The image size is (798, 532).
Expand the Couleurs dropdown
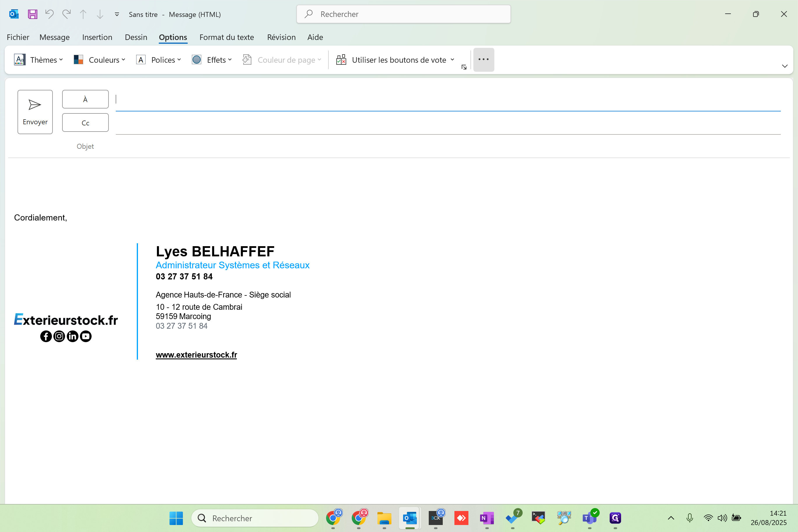[99, 60]
